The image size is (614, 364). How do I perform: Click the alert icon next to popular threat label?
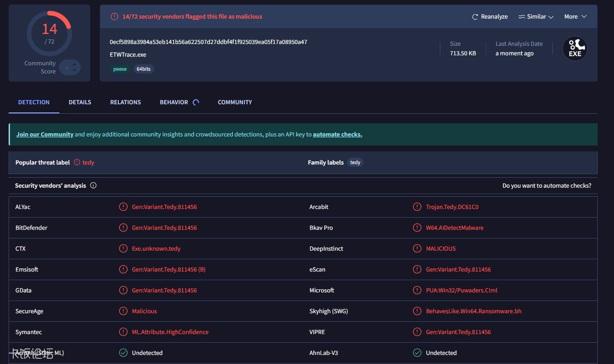point(77,162)
